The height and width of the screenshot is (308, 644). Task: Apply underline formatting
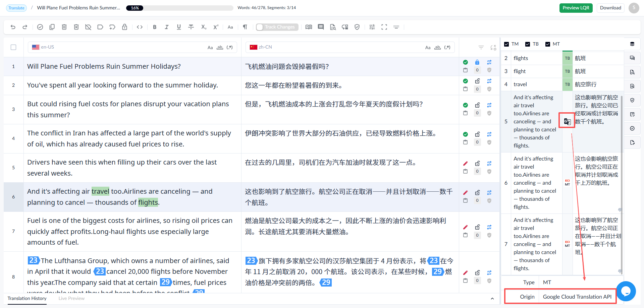point(179,27)
